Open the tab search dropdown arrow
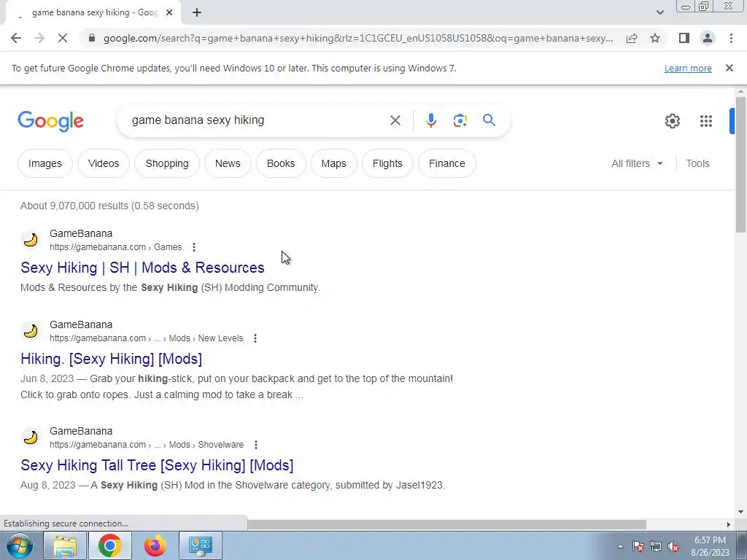This screenshot has height=560, width=747. coord(659,12)
